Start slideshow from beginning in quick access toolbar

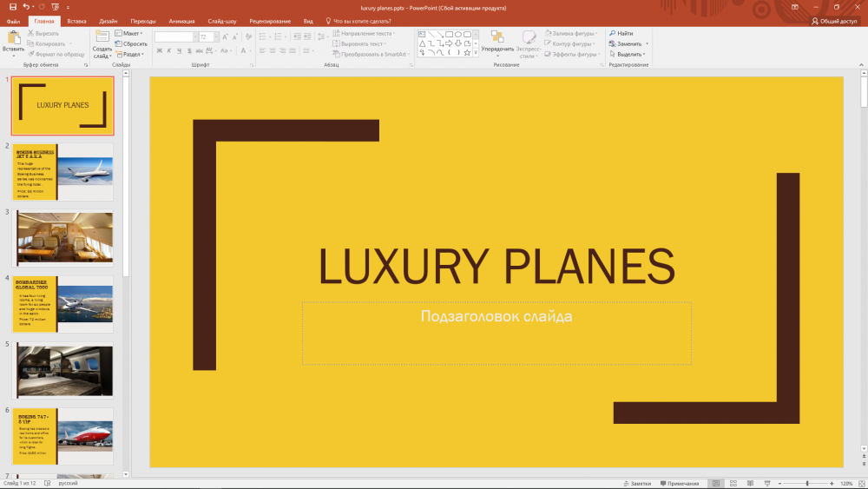pyautogui.click(x=55, y=7)
